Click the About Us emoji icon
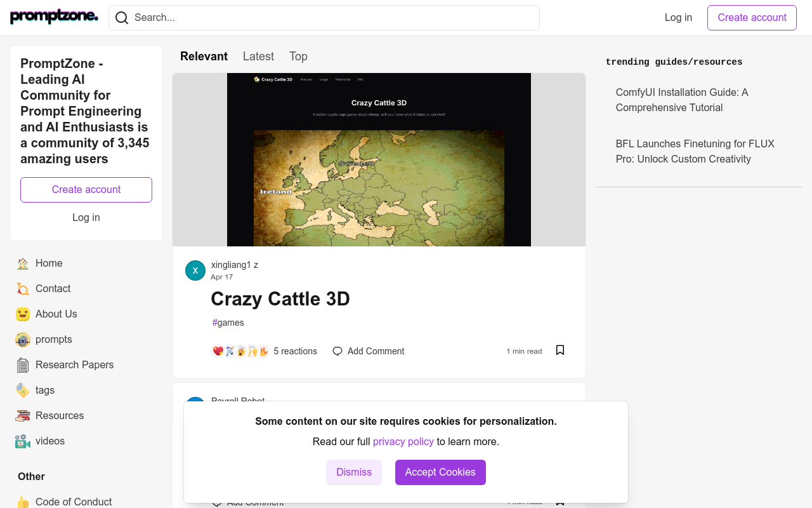 [x=23, y=314]
